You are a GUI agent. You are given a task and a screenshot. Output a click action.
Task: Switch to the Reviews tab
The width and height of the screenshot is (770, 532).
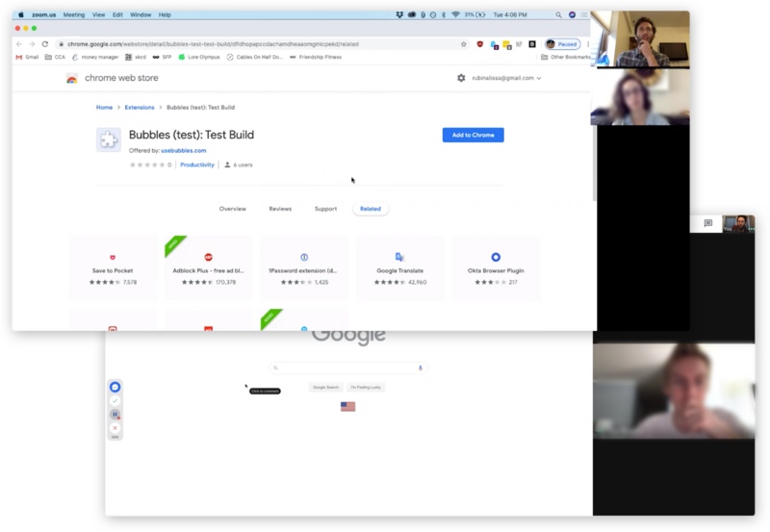[x=280, y=209]
